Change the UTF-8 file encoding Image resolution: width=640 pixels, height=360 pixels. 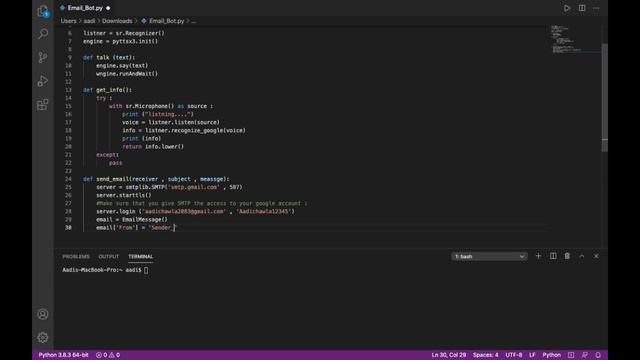[514, 355]
